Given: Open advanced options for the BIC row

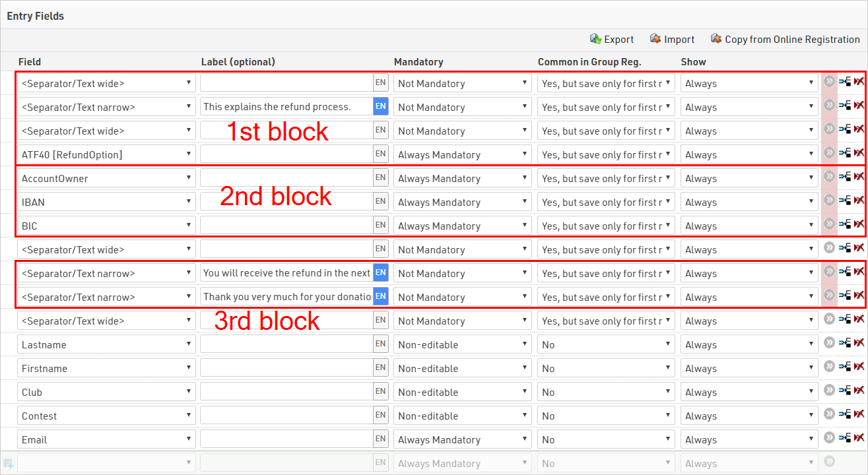Looking at the screenshot, I should [829, 224].
